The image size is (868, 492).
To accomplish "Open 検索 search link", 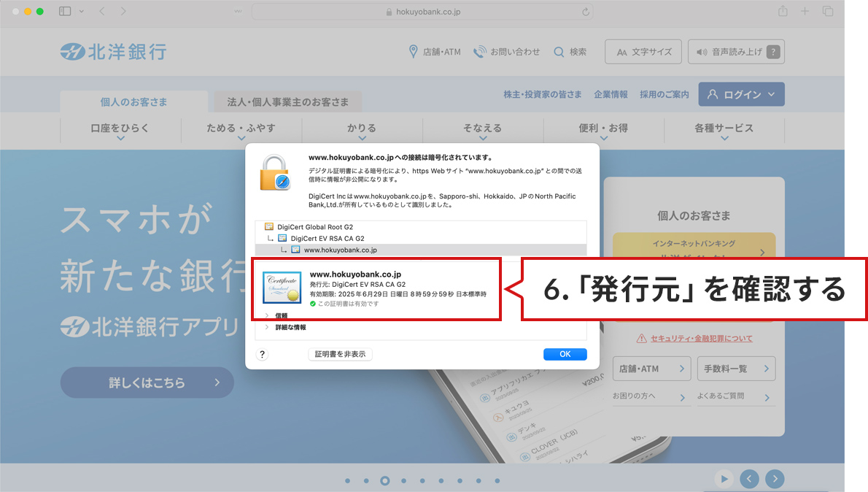I will click(570, 52).
